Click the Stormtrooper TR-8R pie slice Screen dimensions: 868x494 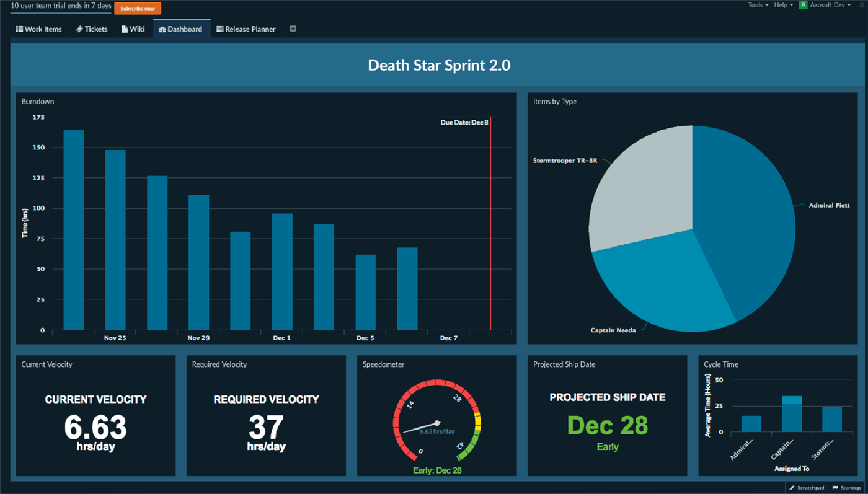click(639, 186)
